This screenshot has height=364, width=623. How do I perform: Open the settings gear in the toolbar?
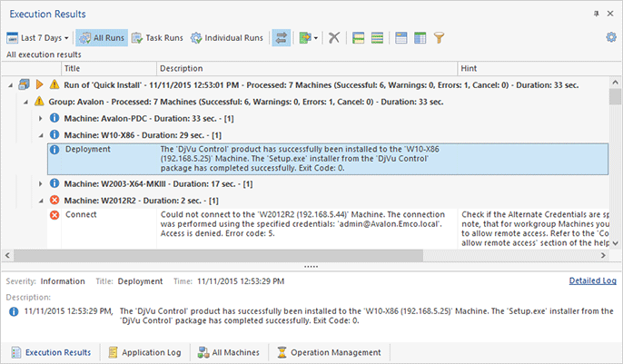click(x=611, y=37)
